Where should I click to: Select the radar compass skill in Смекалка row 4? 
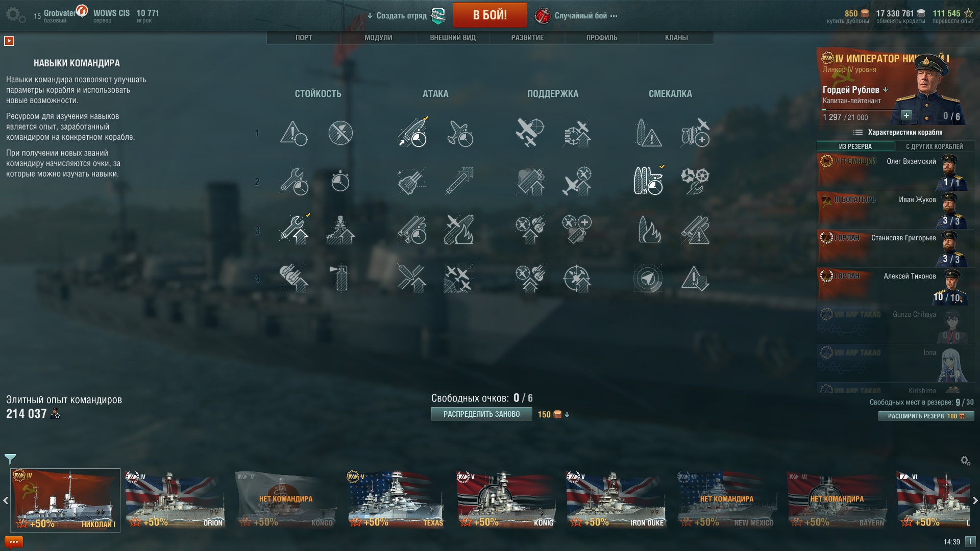pos(648,279)
